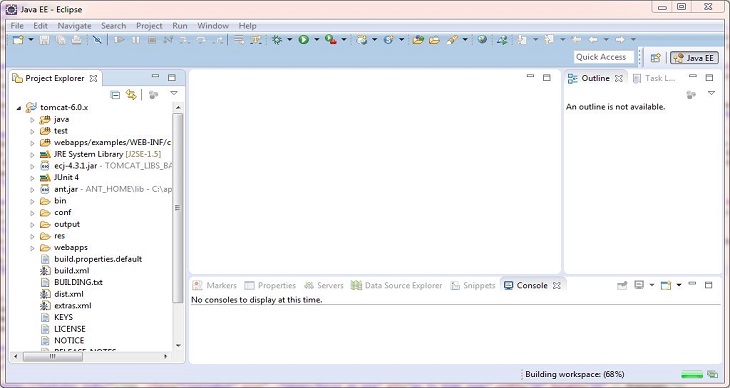Click the green bug Debug icon
This screenshot has width=730, height=388.
click(x=277, y=40)
